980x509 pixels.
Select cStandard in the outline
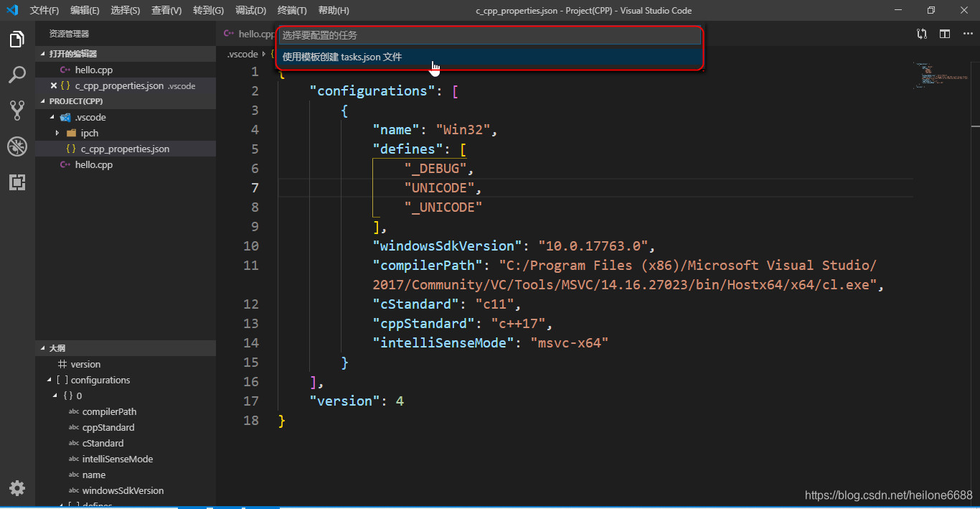126,443
